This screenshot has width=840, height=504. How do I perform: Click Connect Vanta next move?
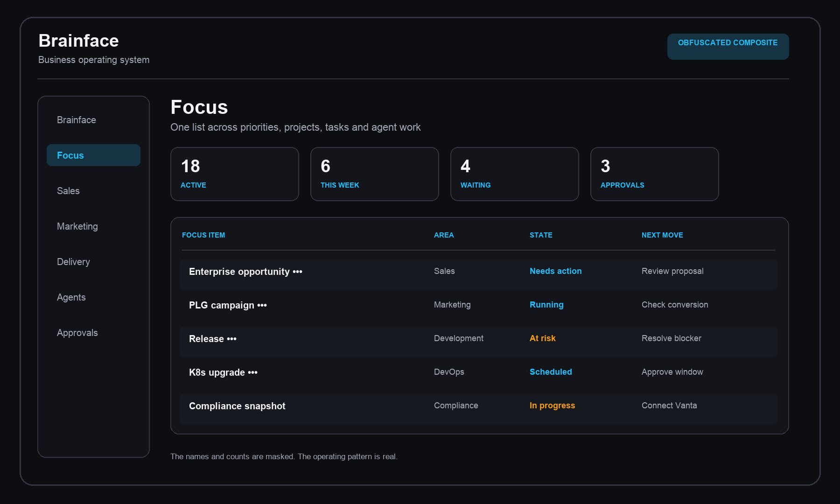click(x=669, y=406)
